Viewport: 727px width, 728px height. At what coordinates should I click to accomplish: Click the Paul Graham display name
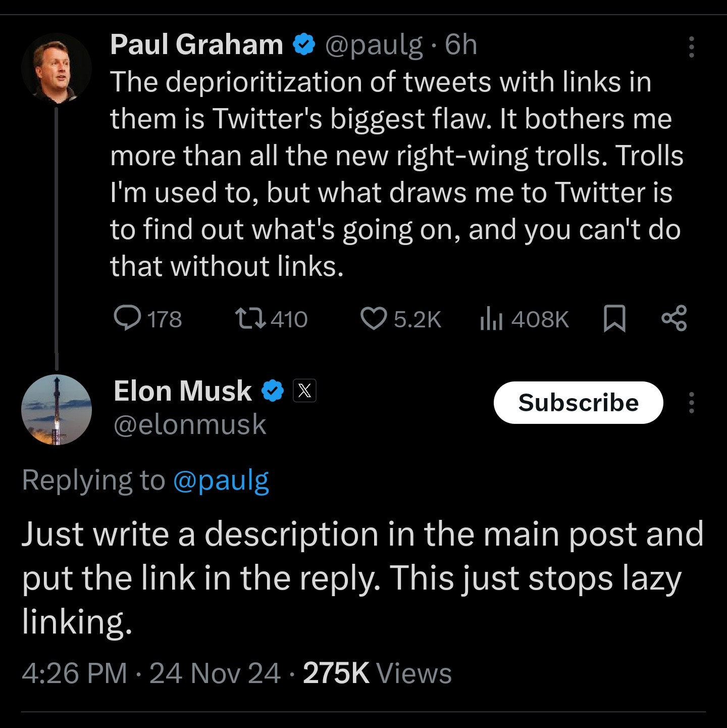coord(196,44)
